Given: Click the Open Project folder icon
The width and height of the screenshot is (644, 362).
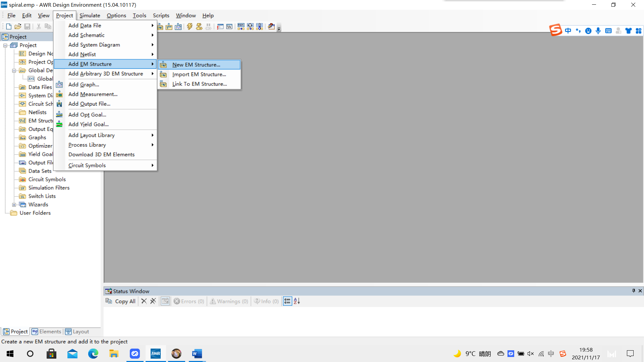Looking at the screenshot, I should pyautogui.click(x=18, y=26).
